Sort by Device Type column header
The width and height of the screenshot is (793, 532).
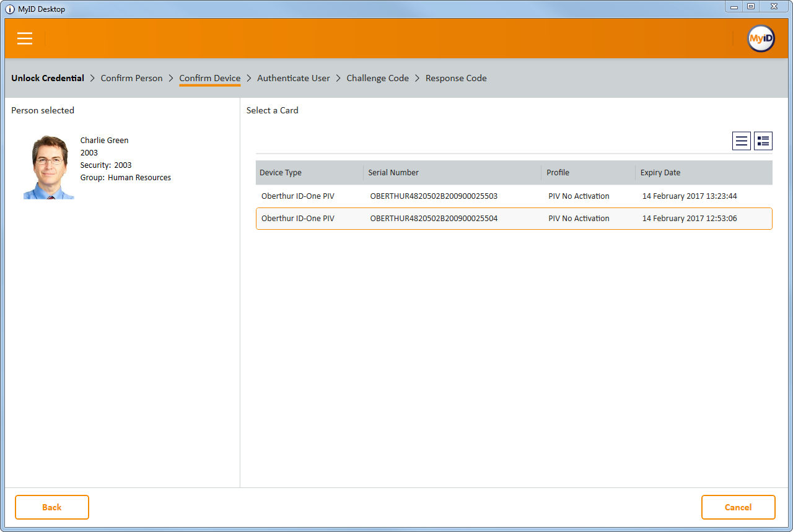(x=281, y=173)
